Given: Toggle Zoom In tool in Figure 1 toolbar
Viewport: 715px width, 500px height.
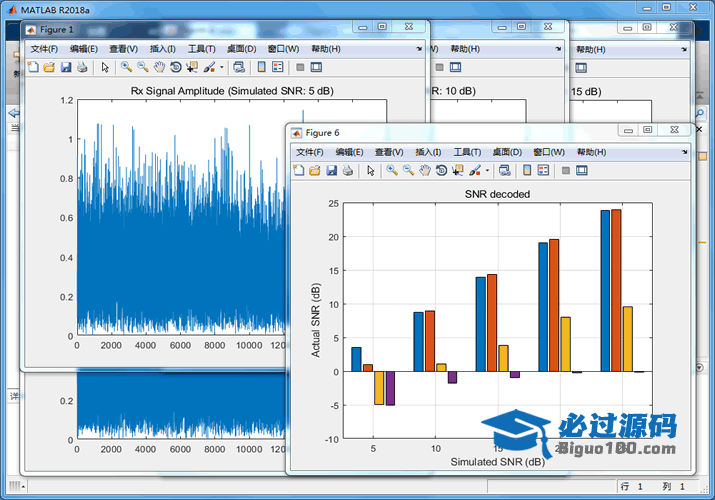Looking at the screenshot, I should (x=126, y=67).
